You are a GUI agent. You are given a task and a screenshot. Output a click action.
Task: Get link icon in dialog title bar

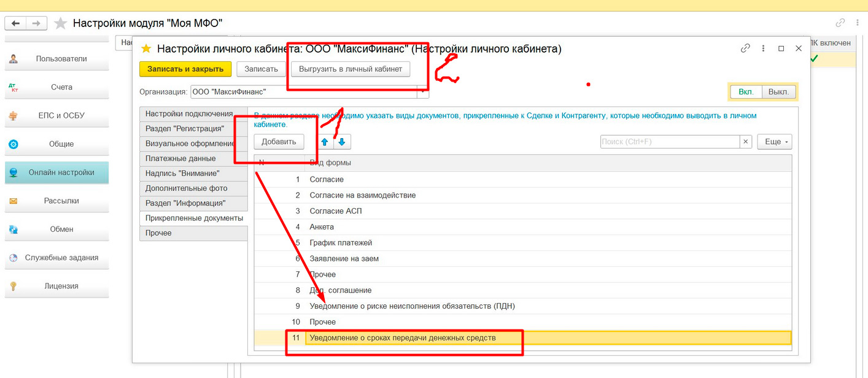tap(745, 48)
